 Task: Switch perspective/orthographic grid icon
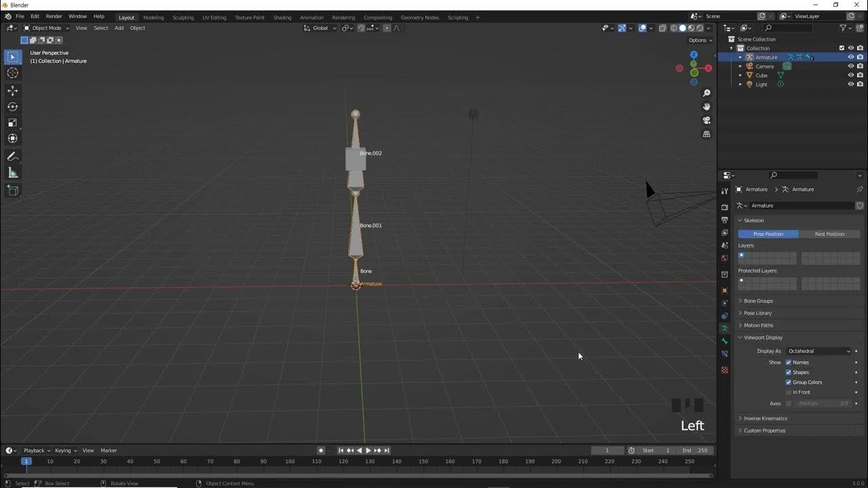coord(707,134)
